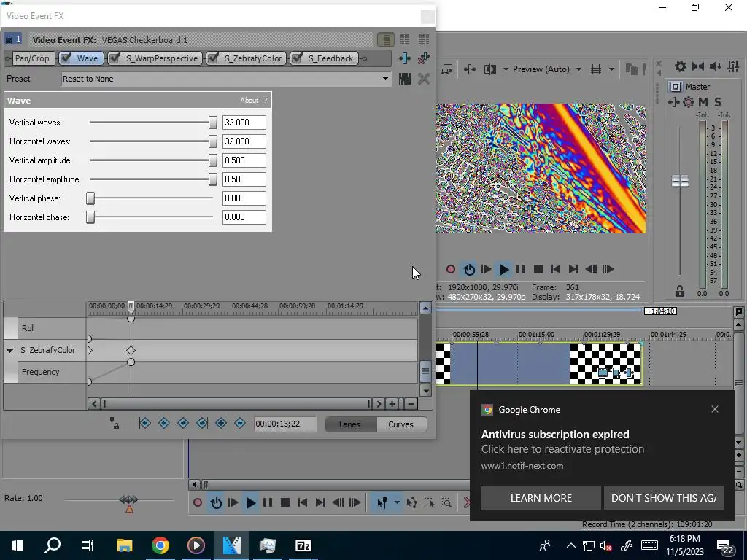Select the S_Feedback plug-in tab
Image resolution: width=747 pixels, height=560 pixels.
coord(324,58)
